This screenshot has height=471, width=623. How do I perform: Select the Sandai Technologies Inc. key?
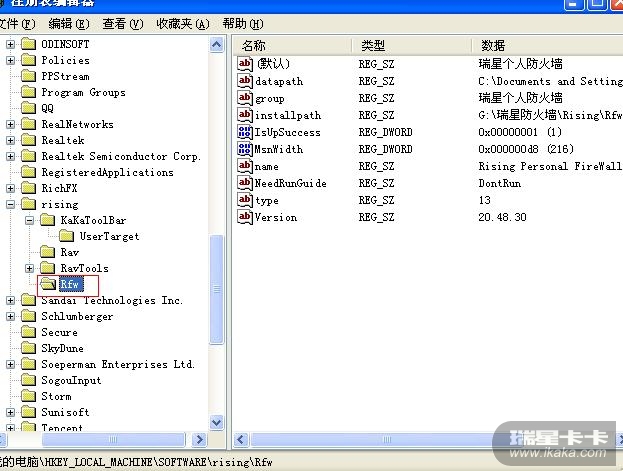tap(112, 300)
